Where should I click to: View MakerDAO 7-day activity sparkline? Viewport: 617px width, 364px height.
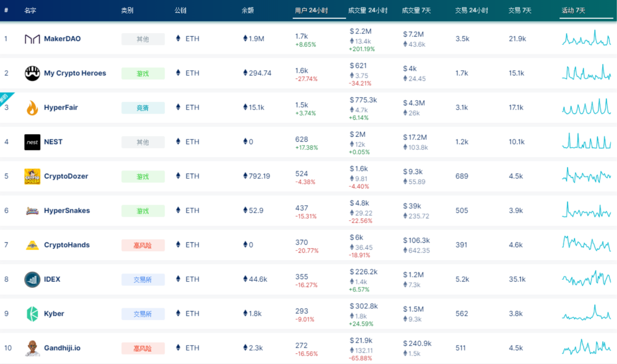coord(586,38)
